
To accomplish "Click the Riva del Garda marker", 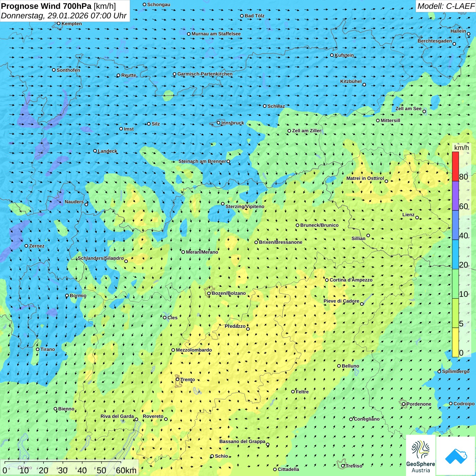I will pos(136,419).
